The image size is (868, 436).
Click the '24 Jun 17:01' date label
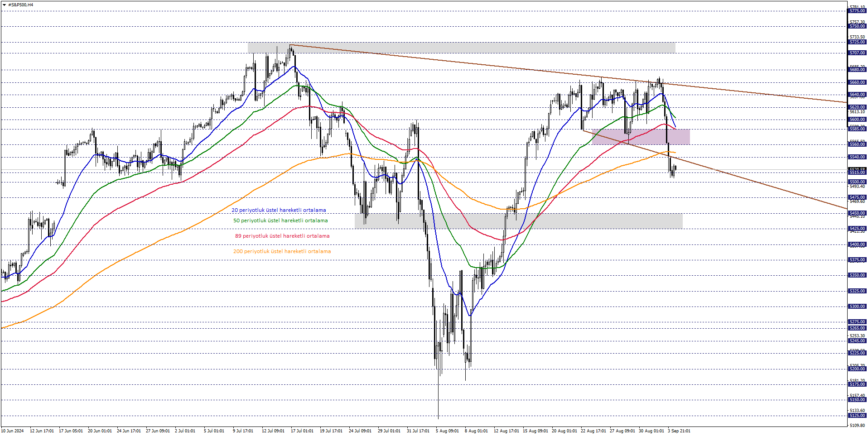[x=129, y=431]
